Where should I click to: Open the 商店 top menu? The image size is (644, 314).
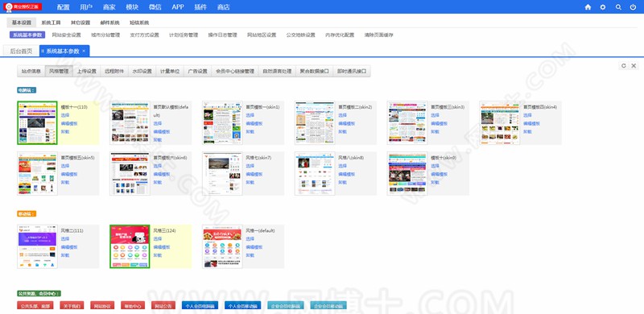pos(223,7)
